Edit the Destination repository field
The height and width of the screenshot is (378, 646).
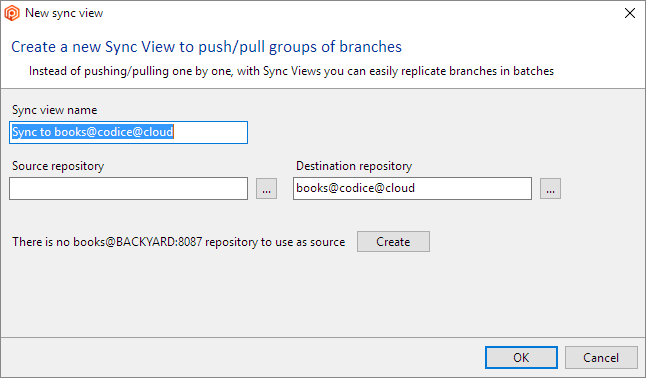412,188
